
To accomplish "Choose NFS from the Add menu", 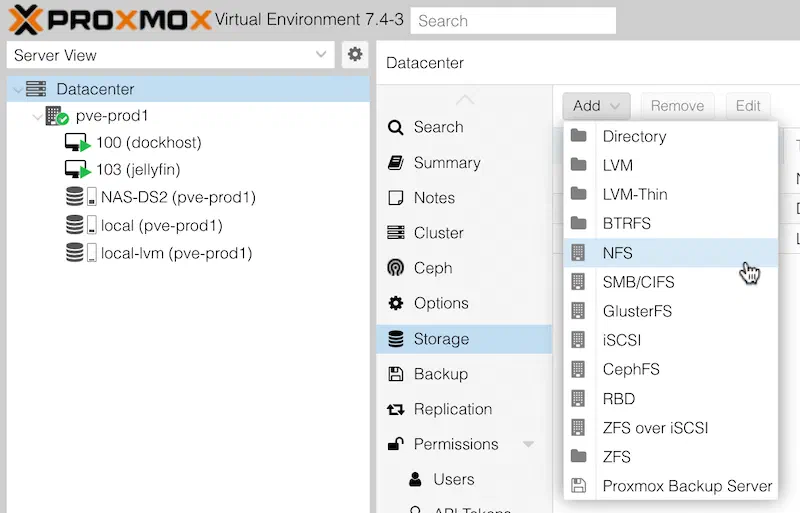I will coord(670,253).
